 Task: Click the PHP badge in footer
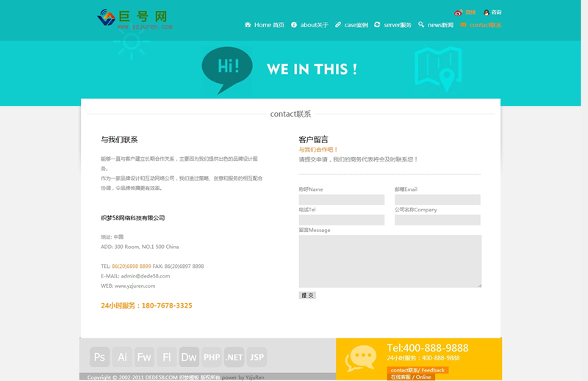212,357
